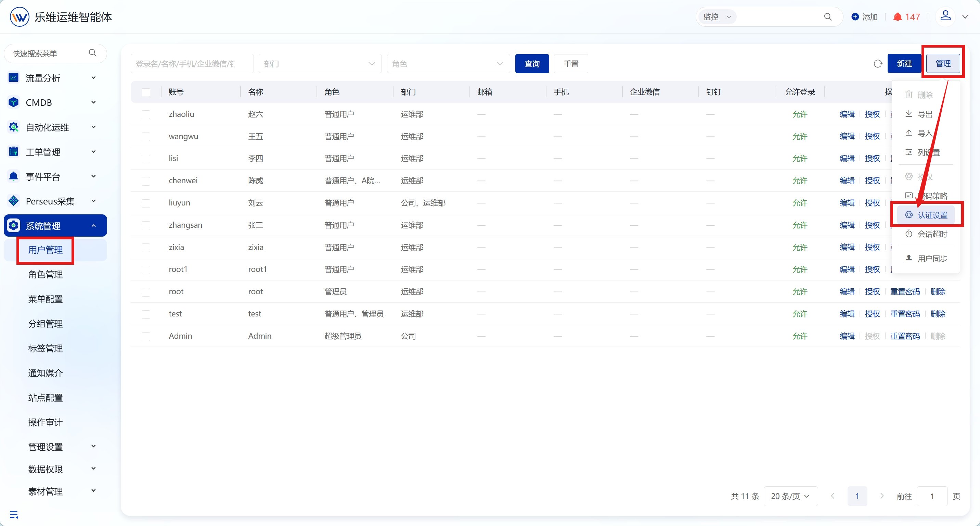
Task: Open the alarm bell notifications 147
Action: tap(906, 17)
